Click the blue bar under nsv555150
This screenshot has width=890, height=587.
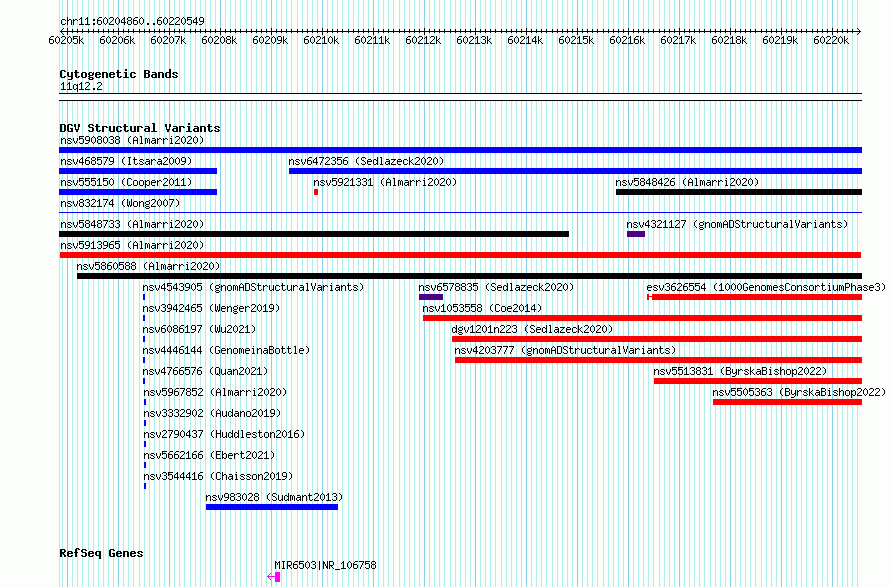(138, 192)
